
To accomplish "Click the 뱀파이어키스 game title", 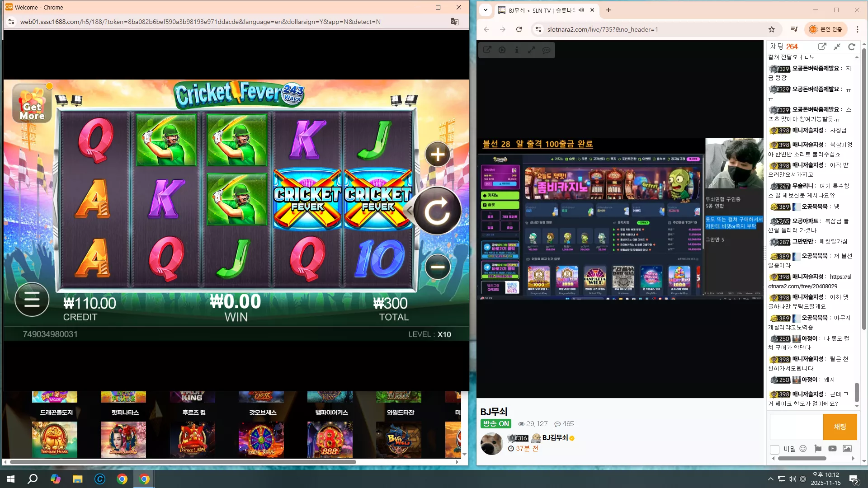I will pyautogui.click(x=331, y=412).
